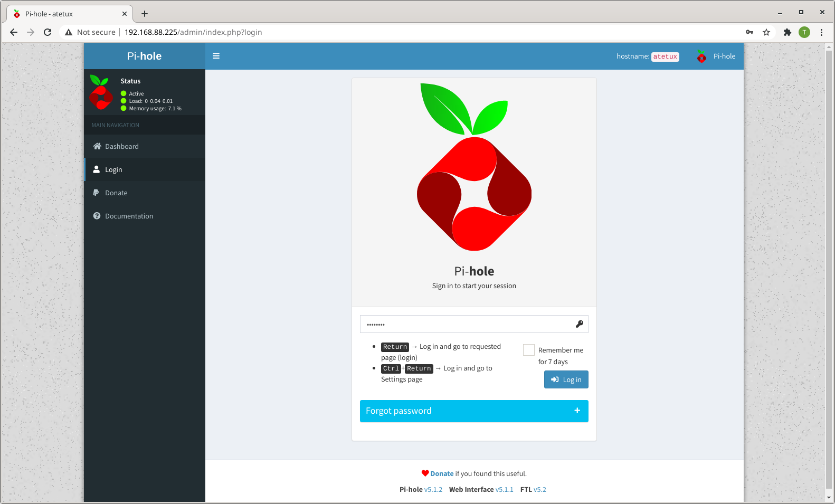Click the scrollbar down arrow
835x504 pixels.
tap(829, 498)
